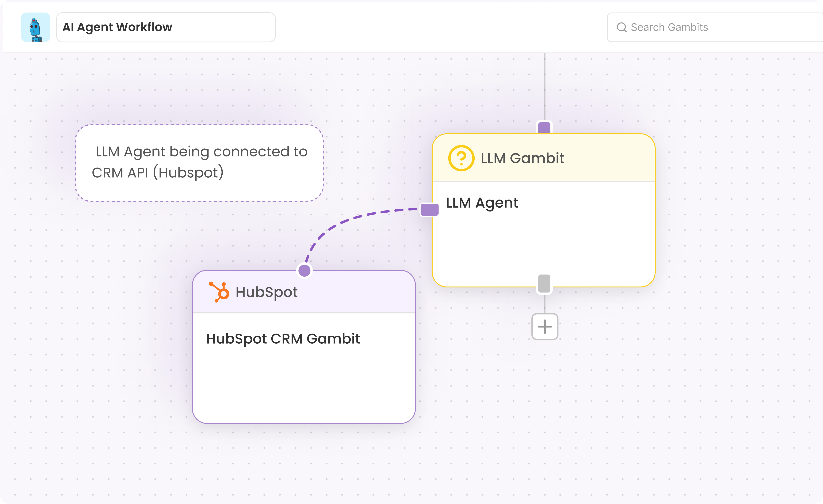Click the orange HubSpot logo icon
The image size is (823, 504).
click(x=219, y=292)
